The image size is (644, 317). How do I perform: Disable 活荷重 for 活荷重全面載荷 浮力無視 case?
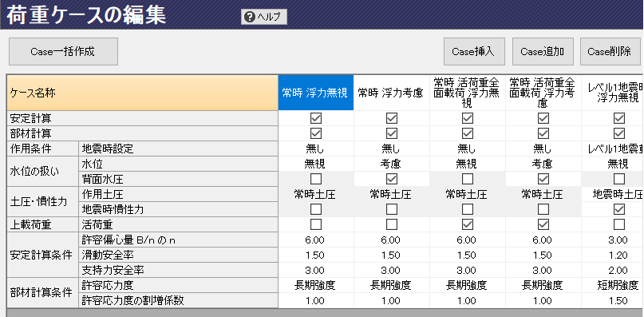pyautogui.click(x=468, y=224)
